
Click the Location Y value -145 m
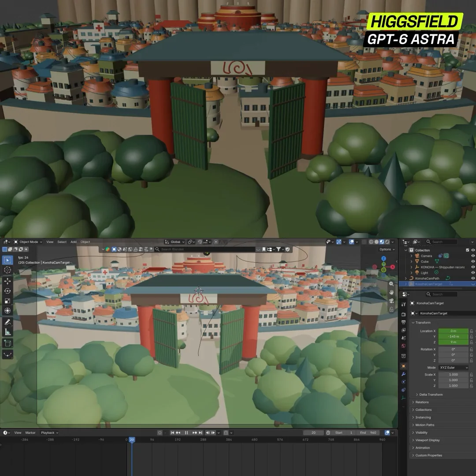tap(453, 337)
